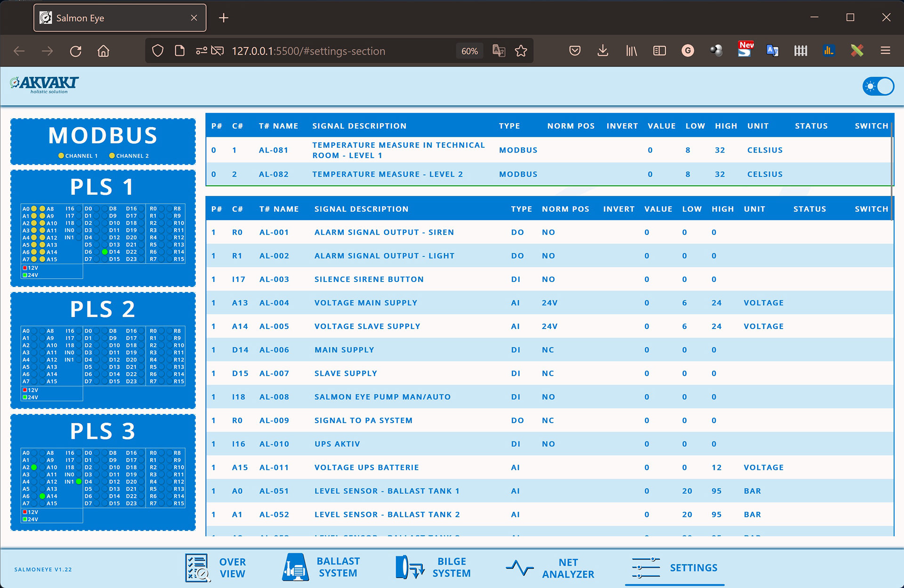904x588 pixels.
Task: Open the Firefox library sidebar icon
Action: pos(631,51)
